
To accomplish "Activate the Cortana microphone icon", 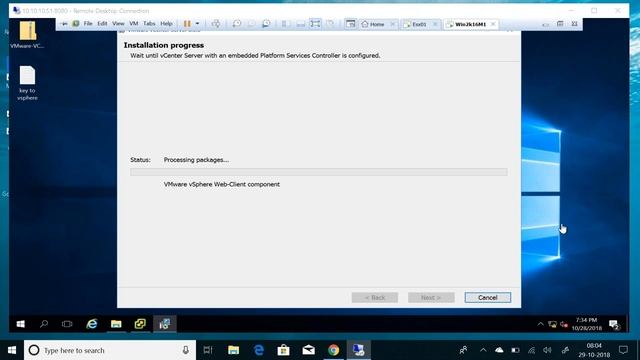I will tap(185, 350).
